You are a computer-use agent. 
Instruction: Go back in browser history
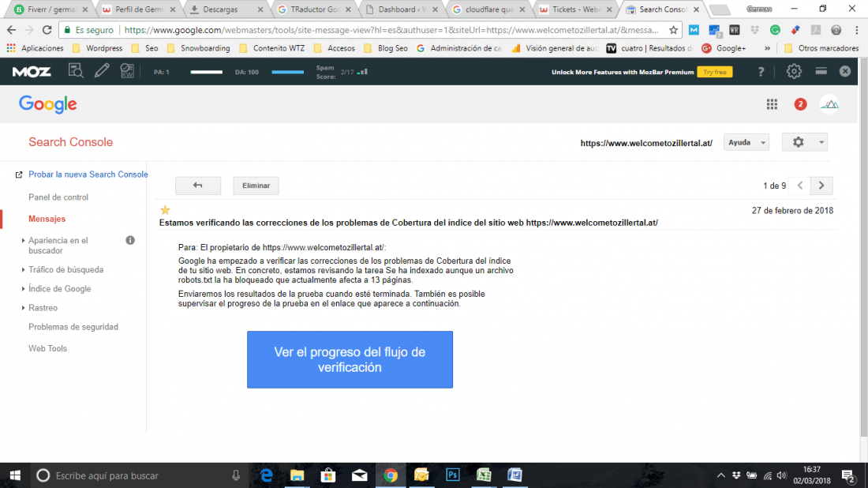click(12, 30)
